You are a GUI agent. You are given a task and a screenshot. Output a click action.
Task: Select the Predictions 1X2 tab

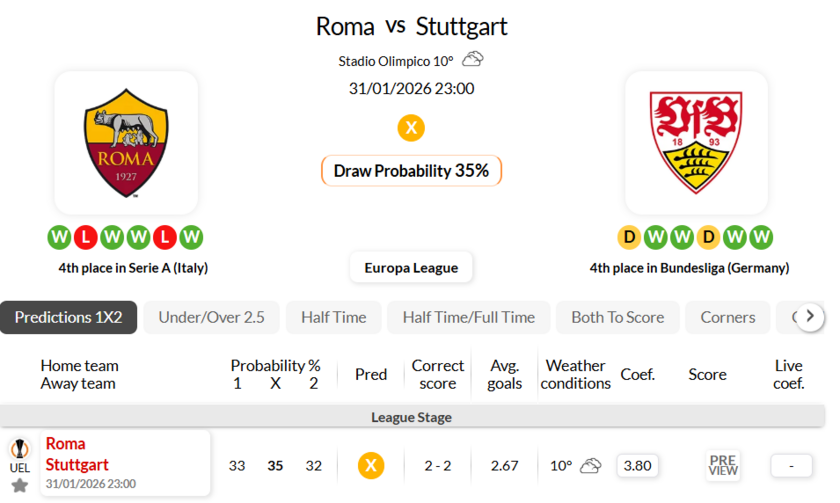point(68,317)
